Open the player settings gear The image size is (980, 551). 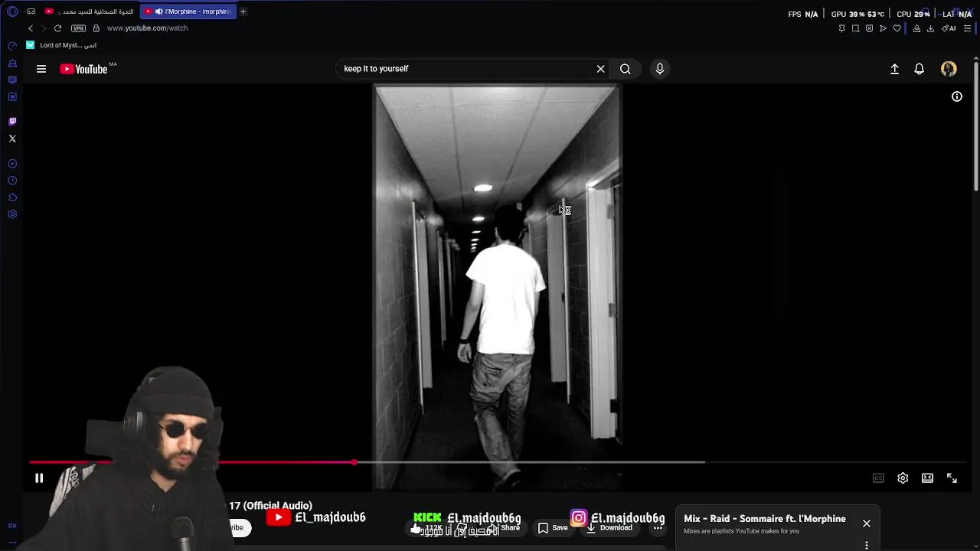(x=903, y=478)
